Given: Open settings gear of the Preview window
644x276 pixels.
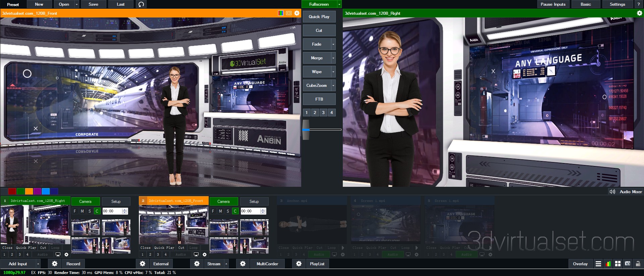Looking at the screenshot, I should (x=297, y=13).
